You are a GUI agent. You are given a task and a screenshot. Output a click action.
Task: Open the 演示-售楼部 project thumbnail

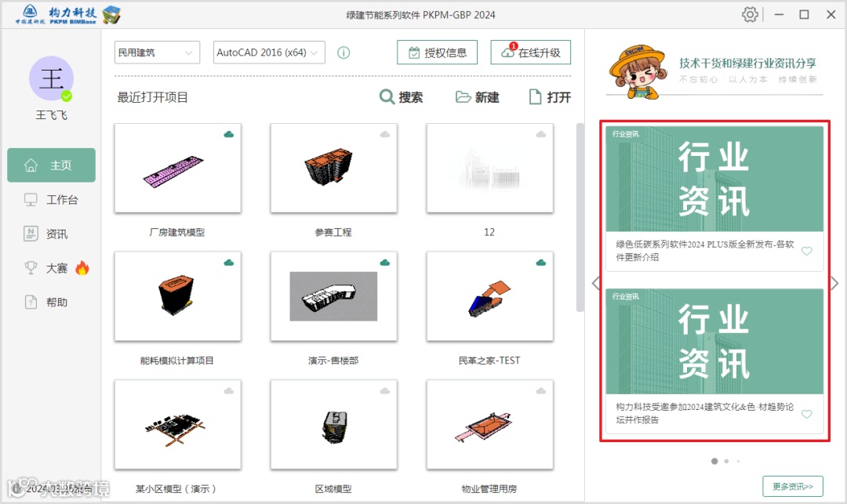tap(334, 296)
